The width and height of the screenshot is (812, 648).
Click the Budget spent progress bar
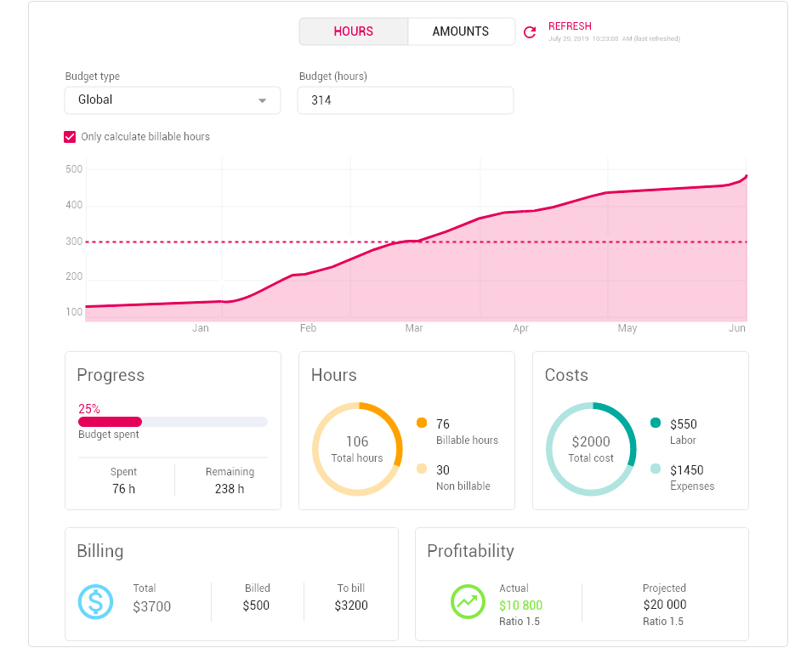[173, 422]
